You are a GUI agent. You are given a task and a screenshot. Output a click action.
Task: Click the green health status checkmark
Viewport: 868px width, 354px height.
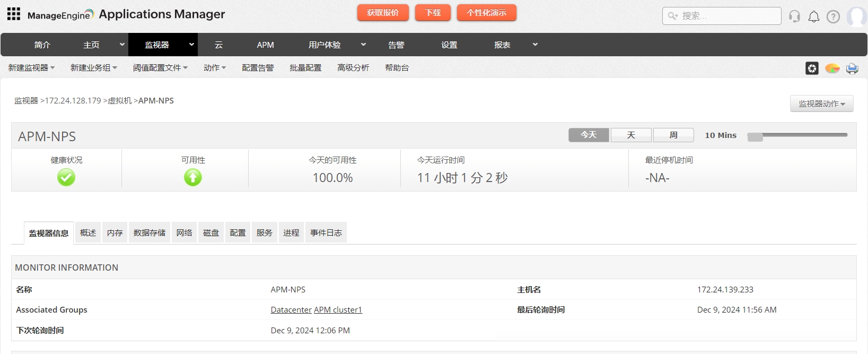coord(66,177)
